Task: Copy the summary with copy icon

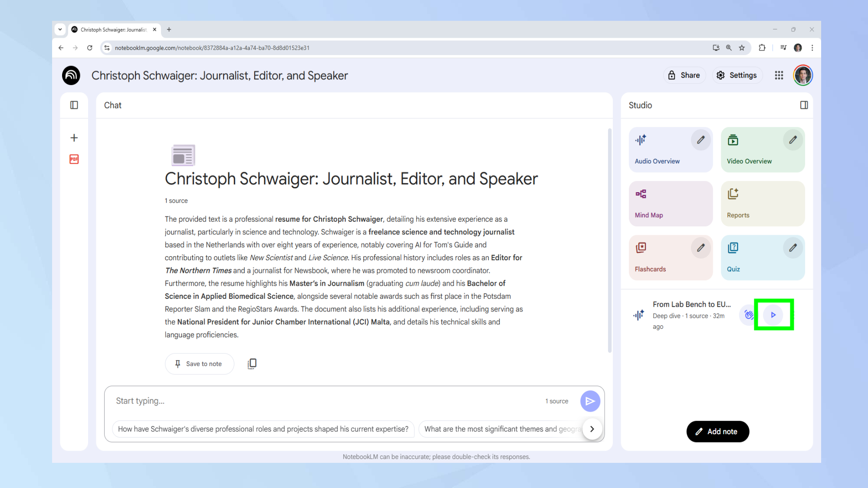Action: coord(252,364)
